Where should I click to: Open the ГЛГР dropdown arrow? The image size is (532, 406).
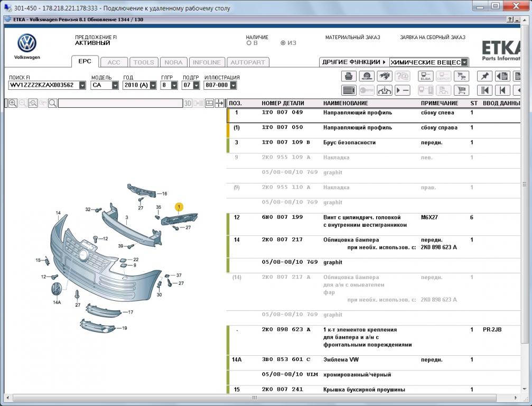[x=174, y=85]
